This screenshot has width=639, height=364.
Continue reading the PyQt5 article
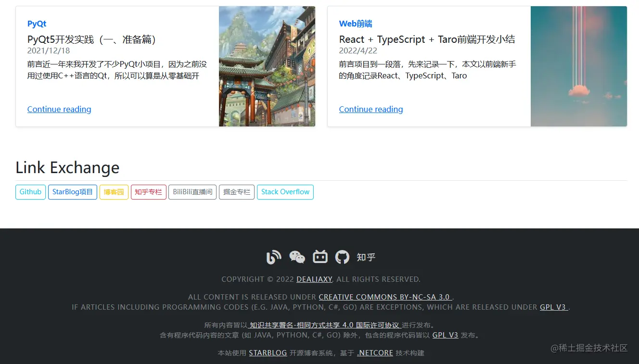click(59, 109)
